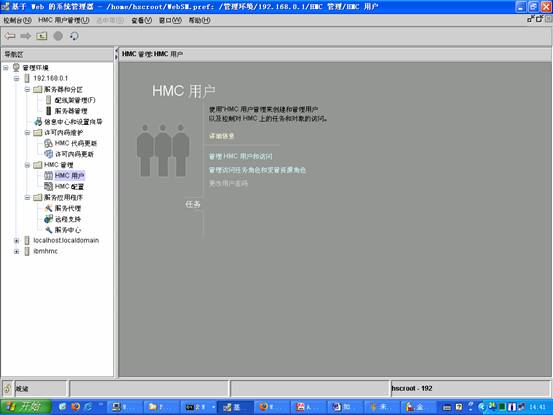553x415 pixels.
Task: Click the 服务代理 tool icon
Action: [48, 208]
